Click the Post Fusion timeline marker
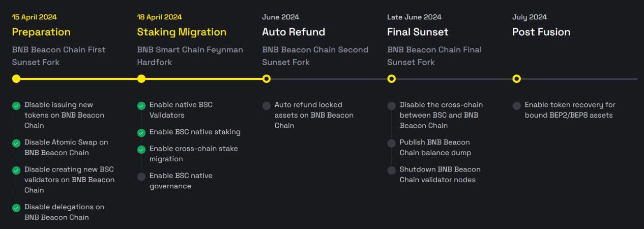This screenshot has height=229, width=644. tap(517, 79)
